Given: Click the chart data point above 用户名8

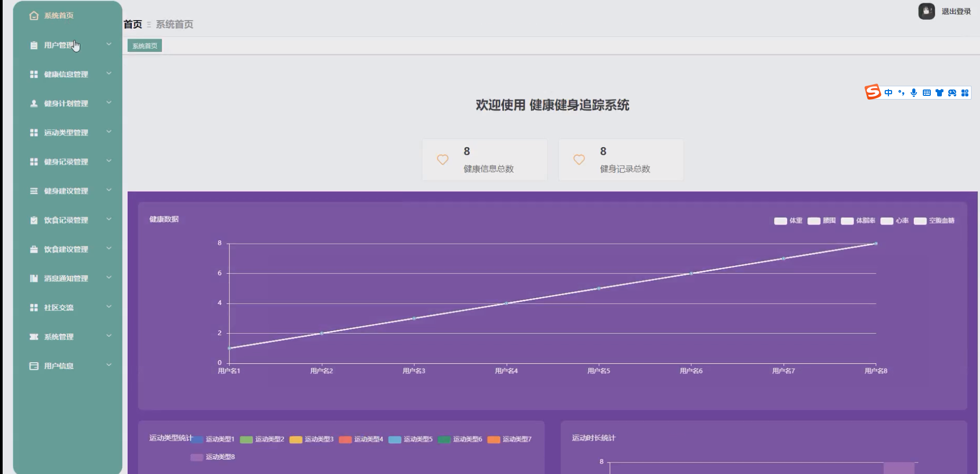Looking at the screenshot, I should (876, 244).
